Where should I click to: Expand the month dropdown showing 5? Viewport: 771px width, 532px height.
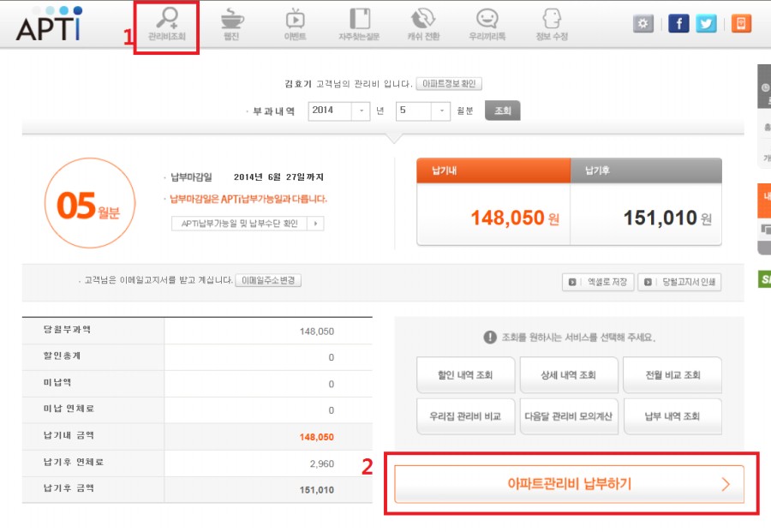pos(441,111)
